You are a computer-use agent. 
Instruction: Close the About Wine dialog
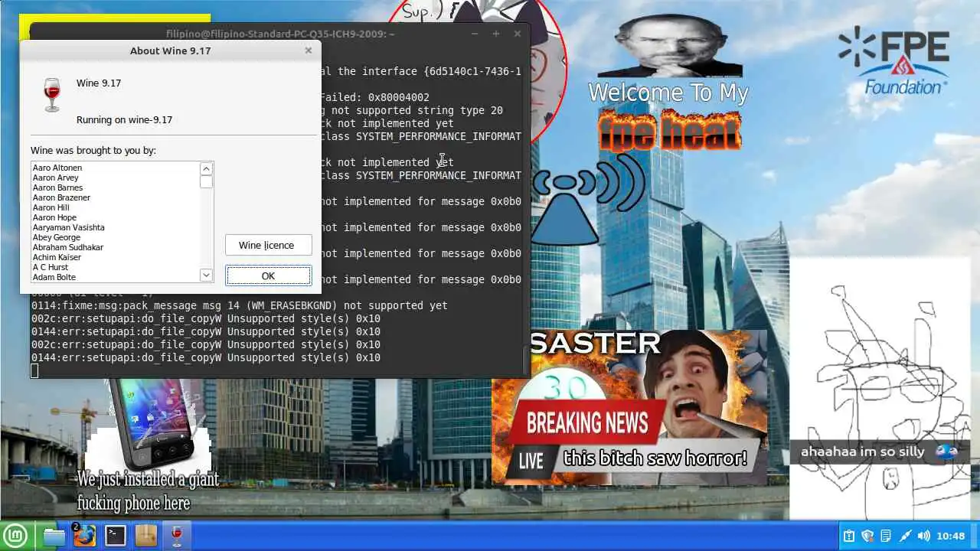coord(309,51)
